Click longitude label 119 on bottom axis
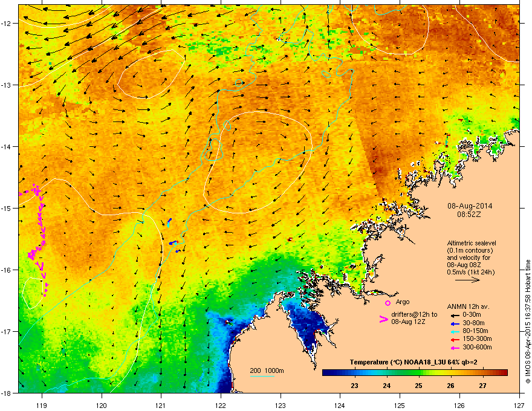This screenshot has width=532, height=411. tap(42, 405)
